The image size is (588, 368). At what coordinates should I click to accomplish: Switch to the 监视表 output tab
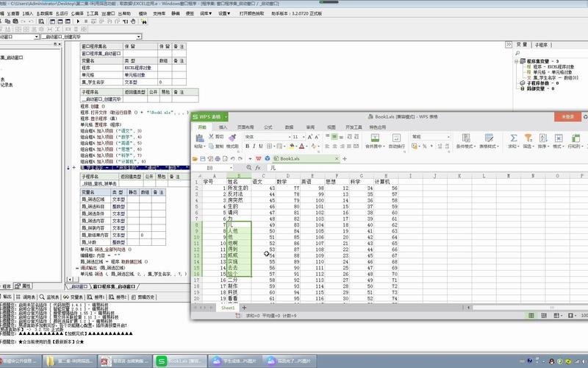click(x=49, y=297)
